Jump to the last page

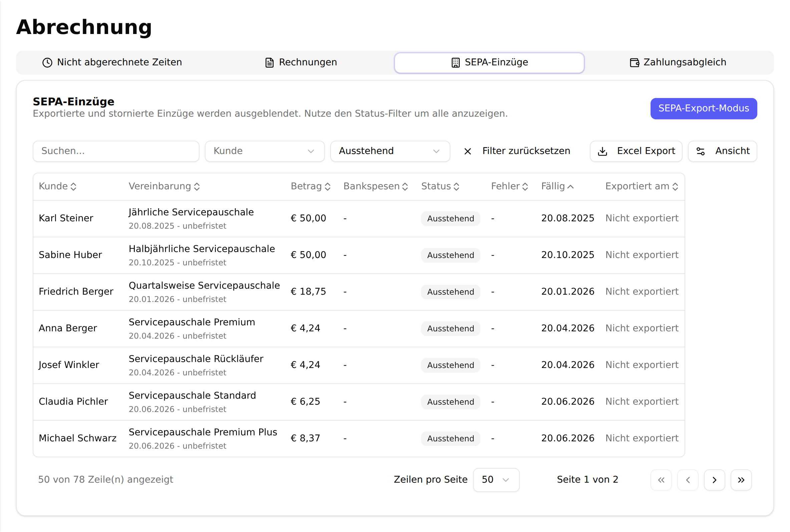tap(741, 480)
